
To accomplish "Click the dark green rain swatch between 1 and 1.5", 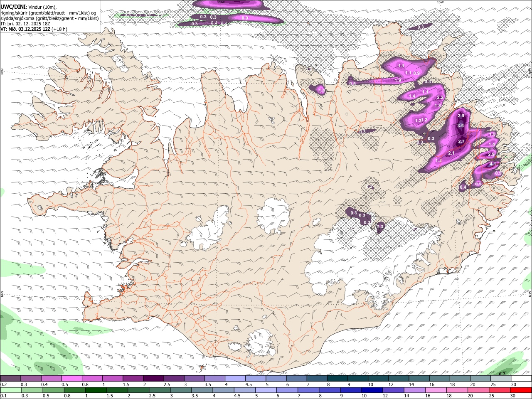I will pos(96,390).
